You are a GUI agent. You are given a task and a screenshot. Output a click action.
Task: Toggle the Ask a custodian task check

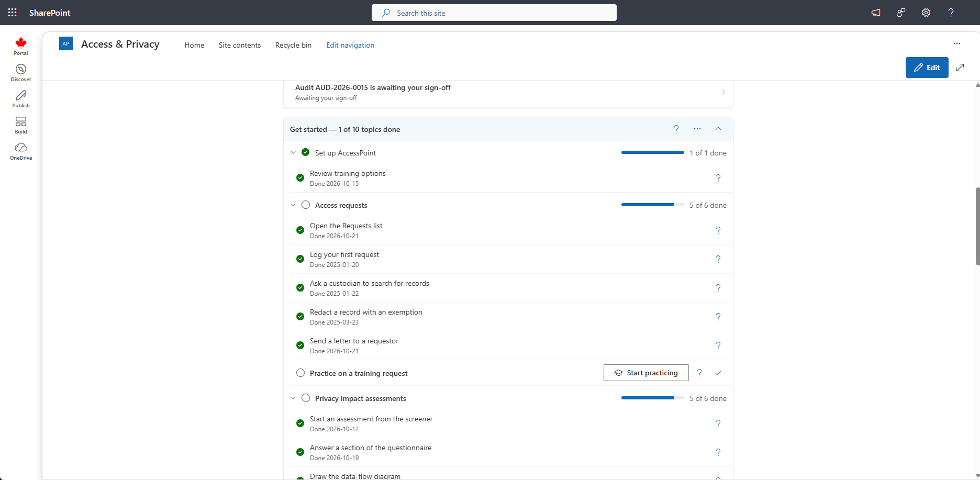click(x=300, y=287)
